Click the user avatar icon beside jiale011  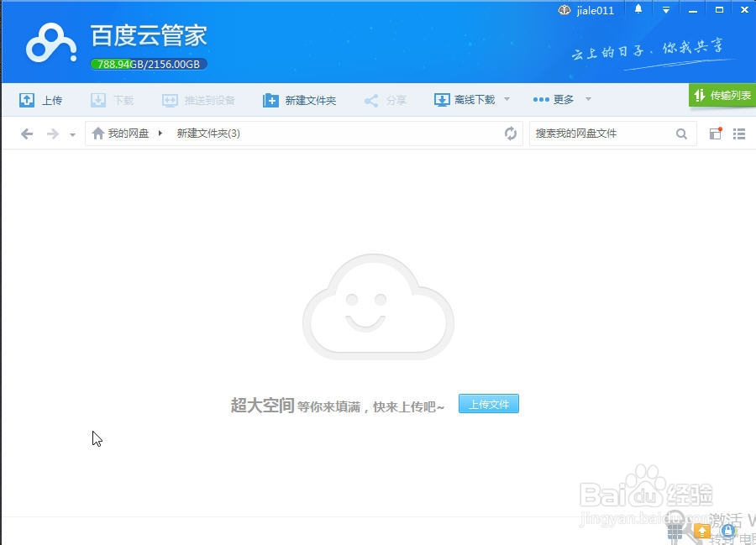[564, 9]
